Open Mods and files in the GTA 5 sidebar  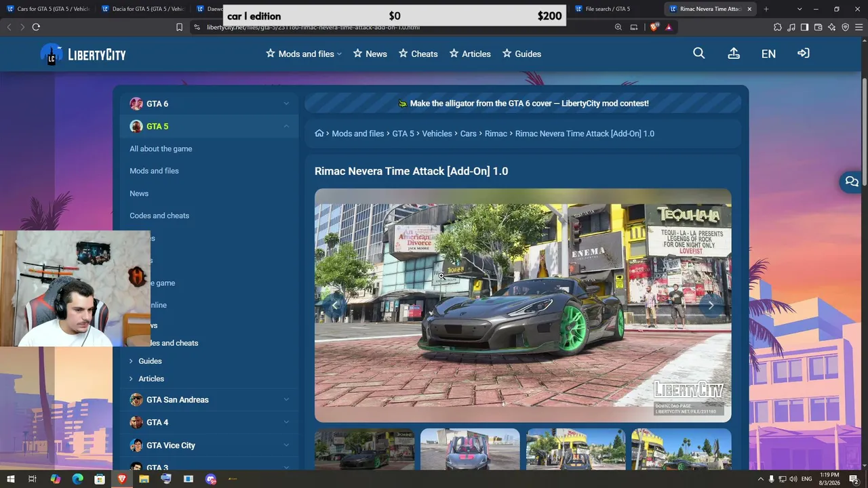pyautogui.click(x=154, y=171)
